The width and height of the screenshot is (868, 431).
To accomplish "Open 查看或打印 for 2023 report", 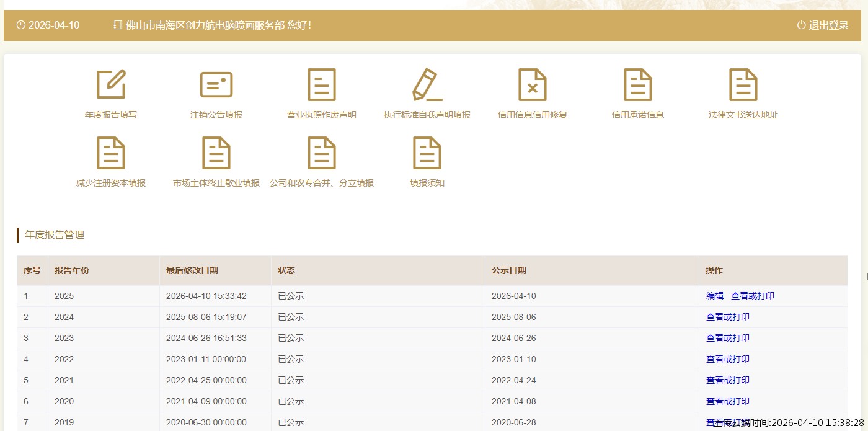I will click(728, 339).
